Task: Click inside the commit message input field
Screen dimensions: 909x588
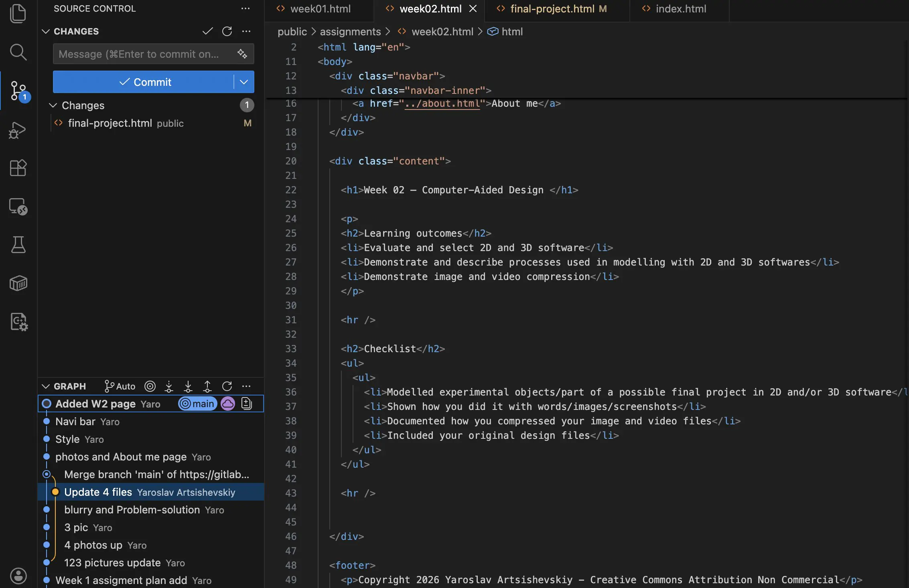Action: click(x=140, y=54)
